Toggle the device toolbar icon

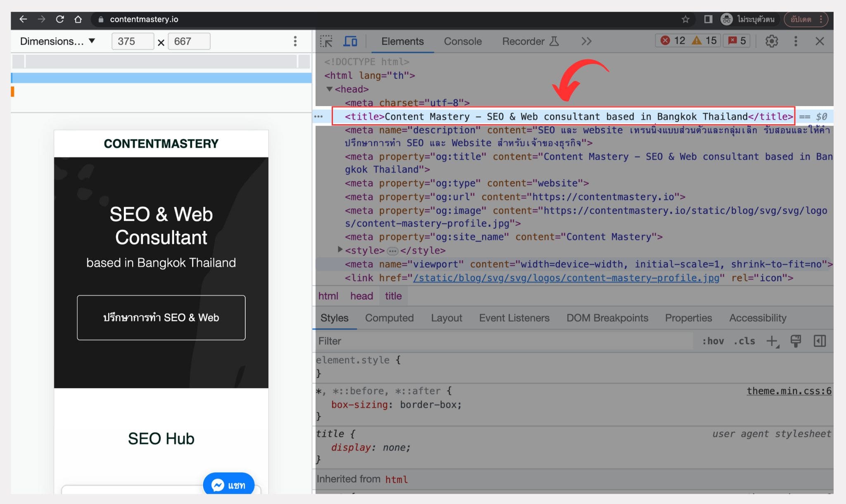[x=350, y=41]
